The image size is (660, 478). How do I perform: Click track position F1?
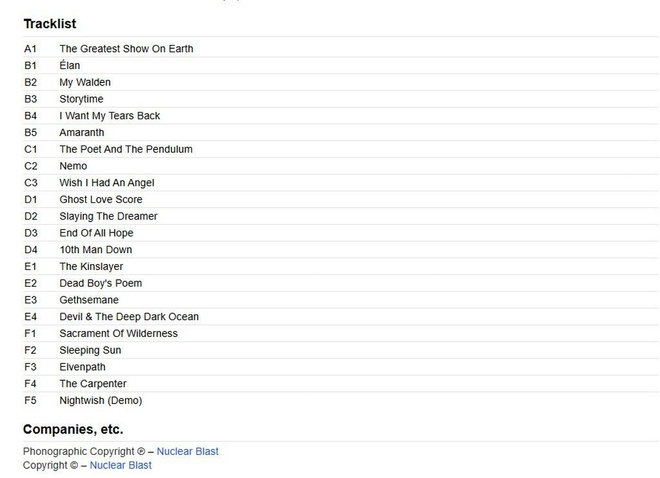pos(30,334)
